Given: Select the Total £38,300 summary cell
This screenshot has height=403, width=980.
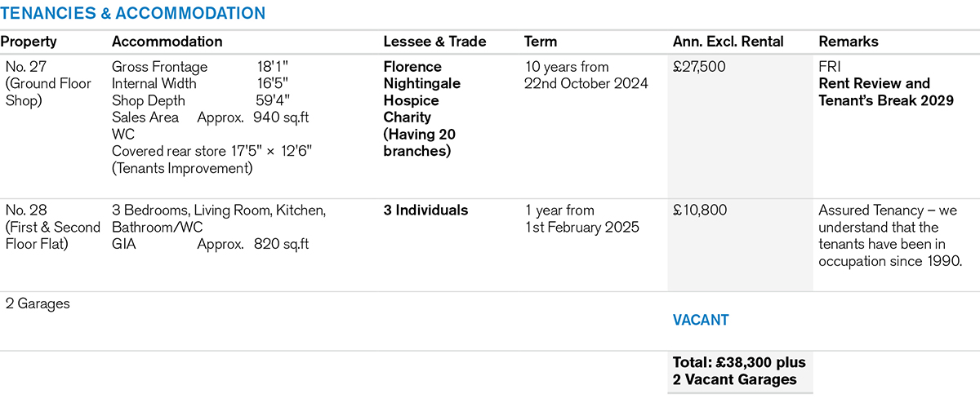Looking at the screenshot, I should point(738,370).
